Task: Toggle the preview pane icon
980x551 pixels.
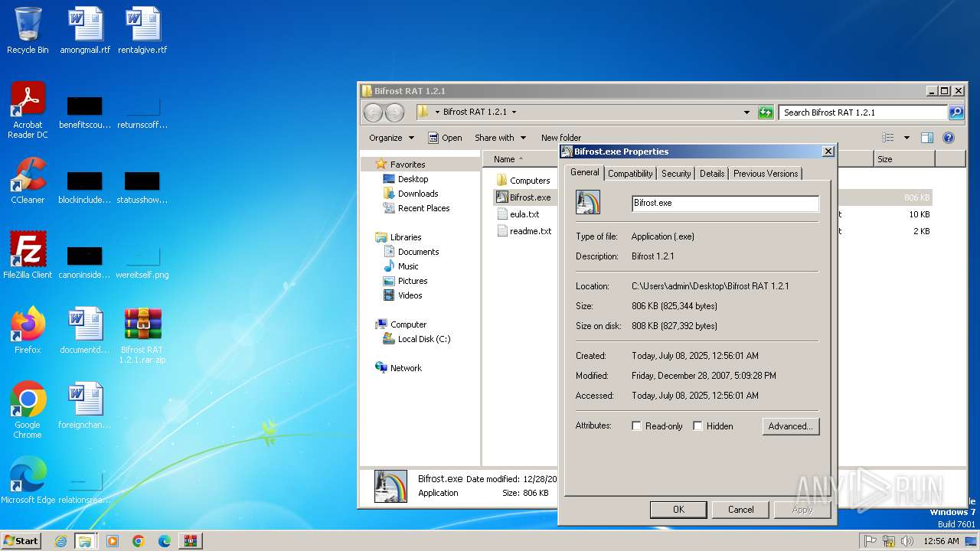Action: (x=926, y=138)
